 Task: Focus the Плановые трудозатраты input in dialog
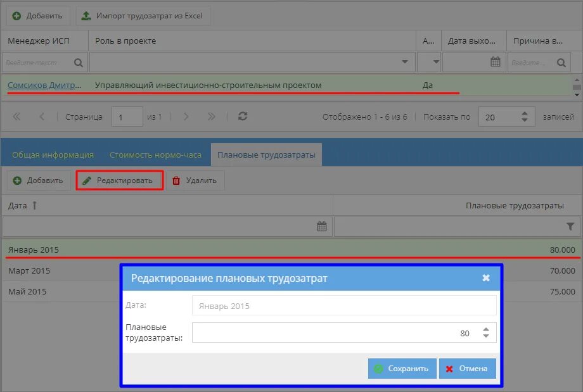click(335, 333)
